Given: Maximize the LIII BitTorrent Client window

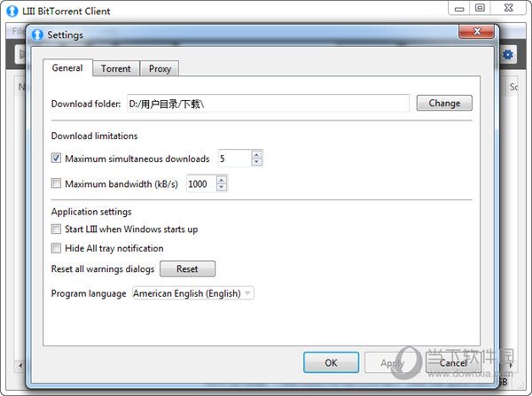Looking at the screenshot, I should pos(480,8).
